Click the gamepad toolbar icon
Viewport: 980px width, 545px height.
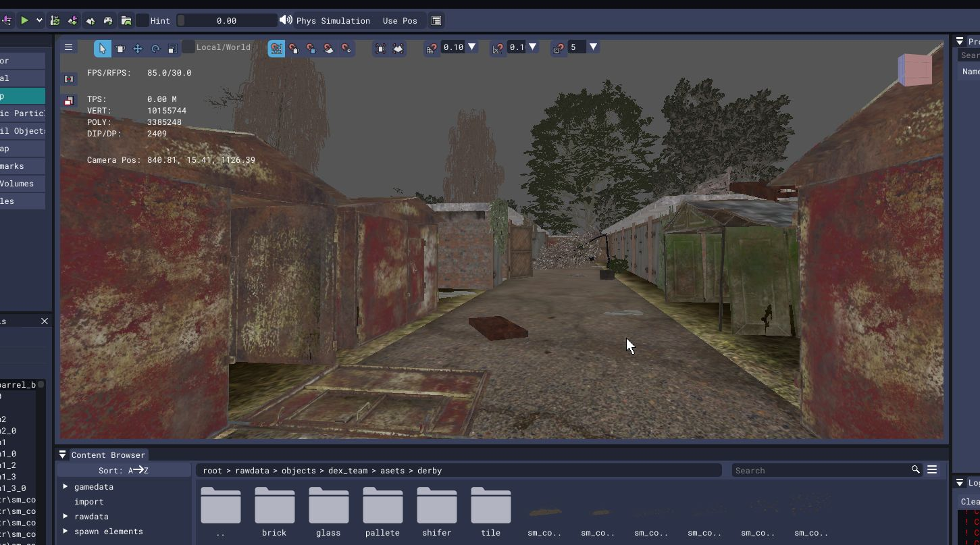[x=108, y=20]
